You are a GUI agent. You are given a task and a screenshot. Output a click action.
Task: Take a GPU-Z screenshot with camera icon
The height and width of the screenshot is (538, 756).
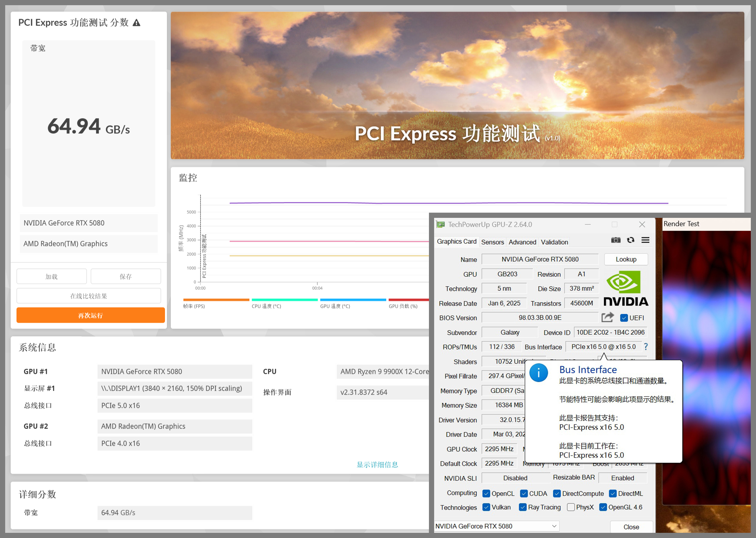click(616, 240)
